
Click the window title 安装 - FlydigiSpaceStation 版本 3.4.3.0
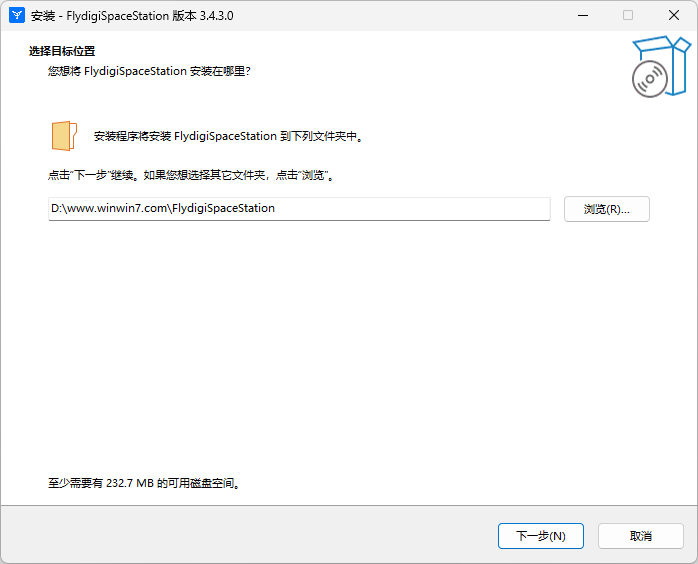132,16
